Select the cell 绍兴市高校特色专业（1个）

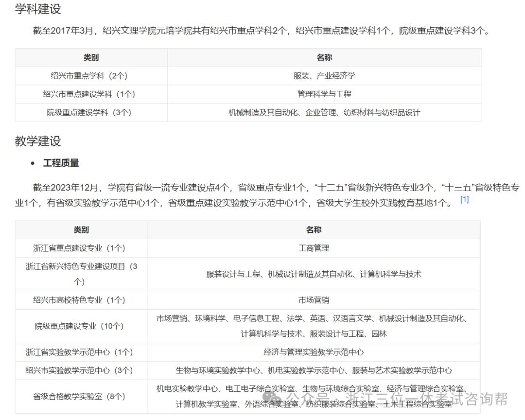pos(81,300)
